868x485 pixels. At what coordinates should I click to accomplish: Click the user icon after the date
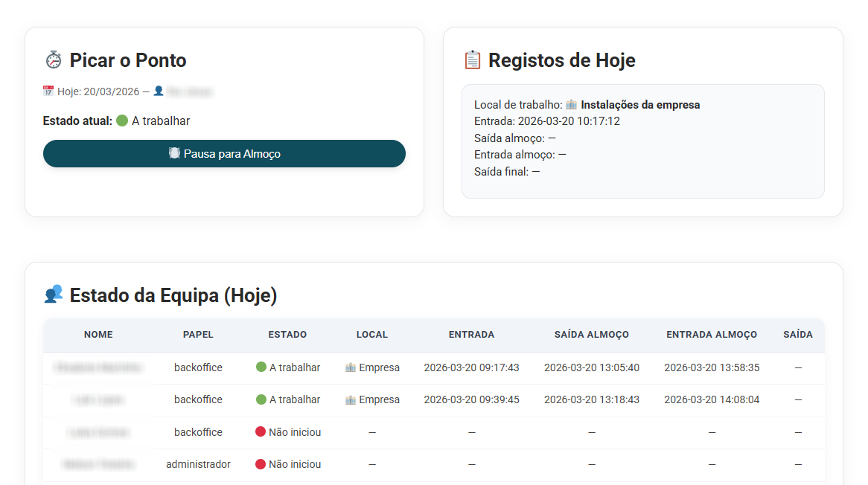(159, 91)
